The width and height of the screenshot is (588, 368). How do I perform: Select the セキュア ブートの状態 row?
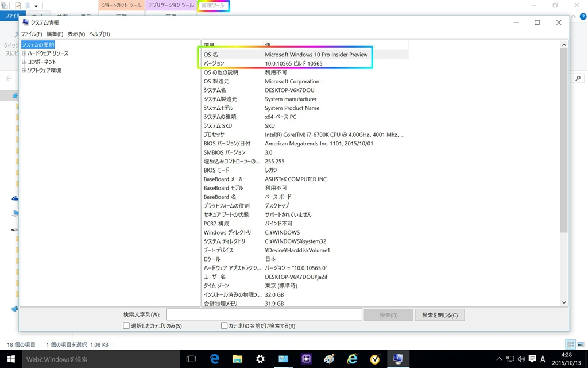[305, 214]
